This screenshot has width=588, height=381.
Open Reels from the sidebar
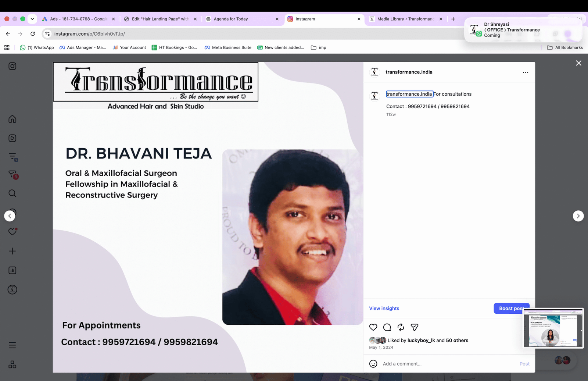tap(12, 138)
